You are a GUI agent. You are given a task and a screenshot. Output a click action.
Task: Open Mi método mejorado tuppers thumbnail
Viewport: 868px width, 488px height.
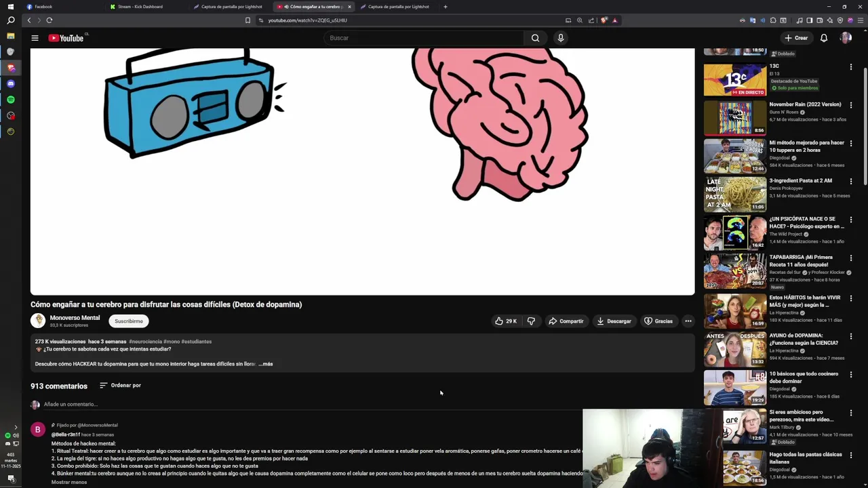pyautogui.click(x=735, y=156)
